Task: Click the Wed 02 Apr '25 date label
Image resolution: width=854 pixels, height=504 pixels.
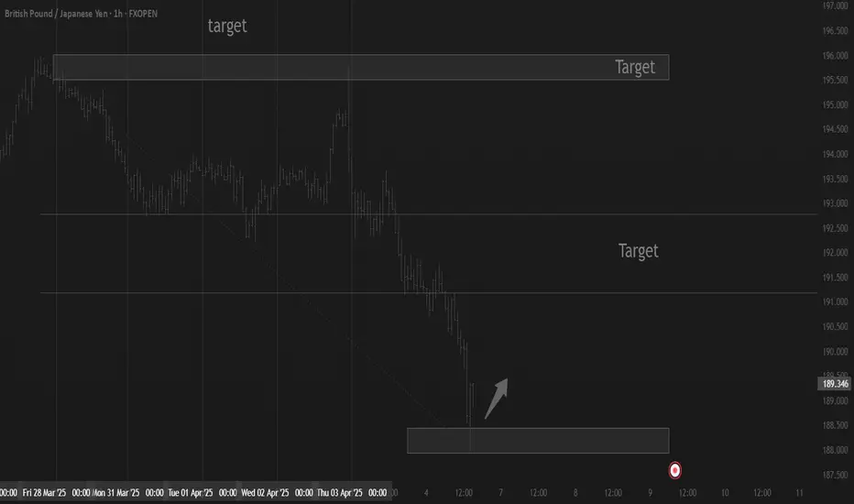Action: pyautogui.click(x=265, y=493)
